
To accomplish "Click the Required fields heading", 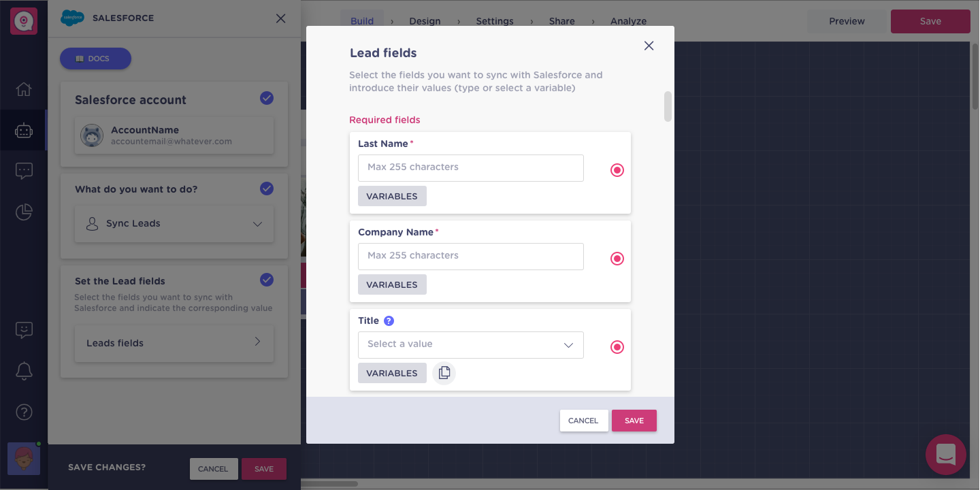I will tap(385, 120).
